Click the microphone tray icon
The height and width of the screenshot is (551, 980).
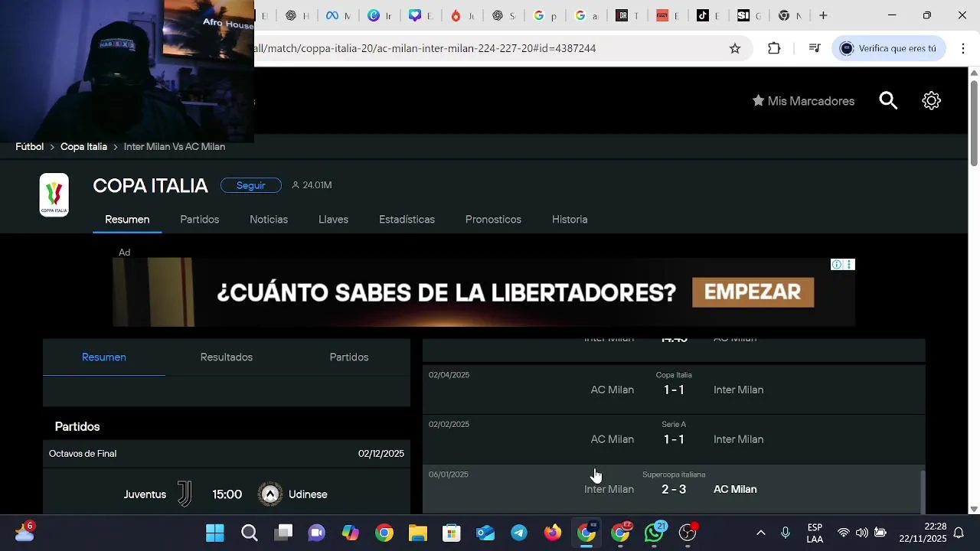(x=786, y=533)
